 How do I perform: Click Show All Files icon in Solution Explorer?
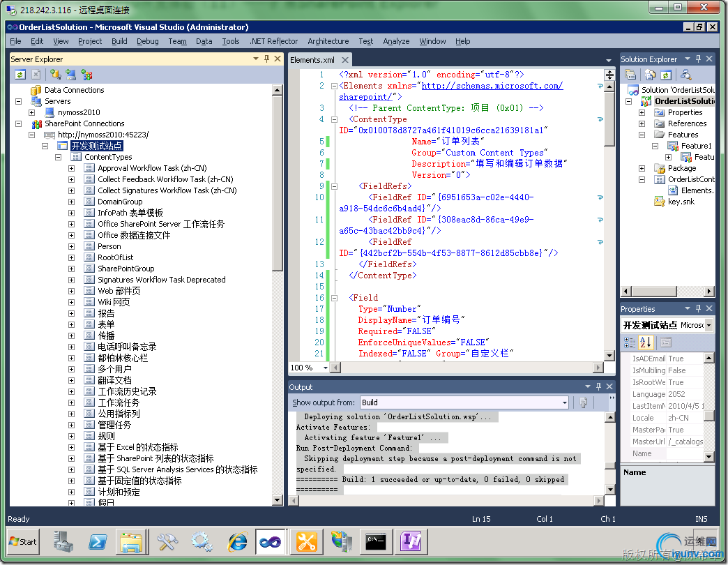click(651, 74)
